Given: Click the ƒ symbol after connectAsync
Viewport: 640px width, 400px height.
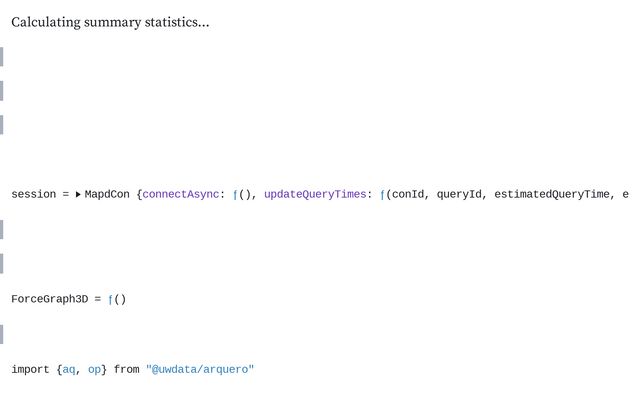Looking at the screenshot, I should (x=236, y=194).
